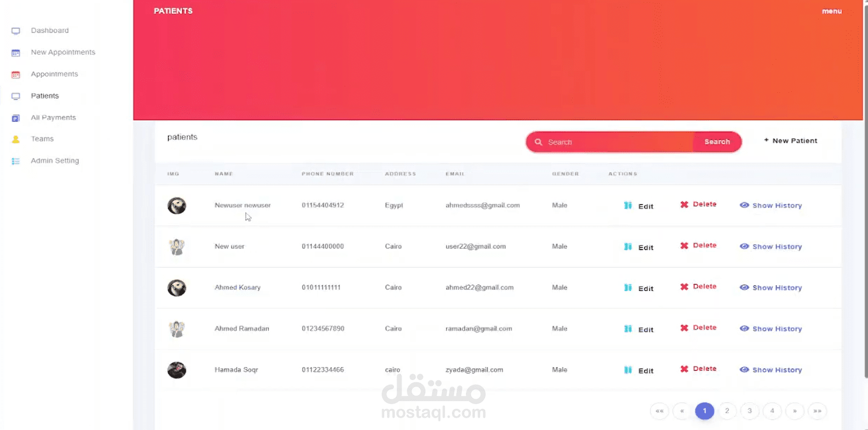Click avatar image of Ahmed Kosary
The image size is (868, 430).
coord(177,288)
